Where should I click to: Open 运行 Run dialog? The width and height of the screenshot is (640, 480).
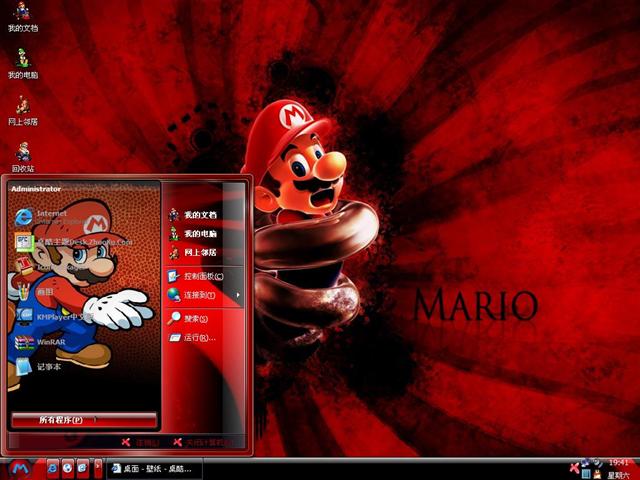tap(192, 338)
